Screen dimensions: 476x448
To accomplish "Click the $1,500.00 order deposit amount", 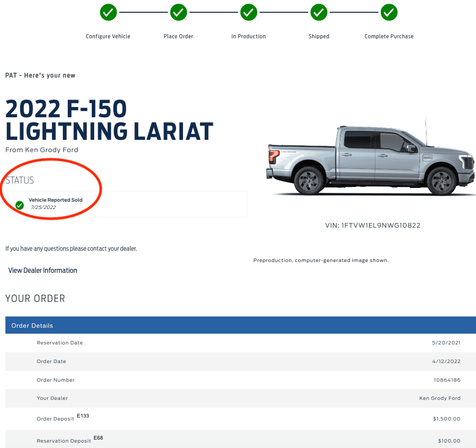I will (x=447, y=419).
